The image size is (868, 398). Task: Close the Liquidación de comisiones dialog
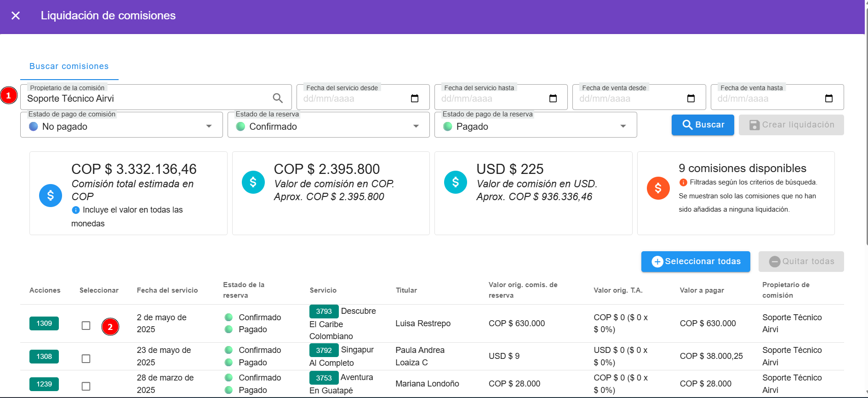pos(16,16)
